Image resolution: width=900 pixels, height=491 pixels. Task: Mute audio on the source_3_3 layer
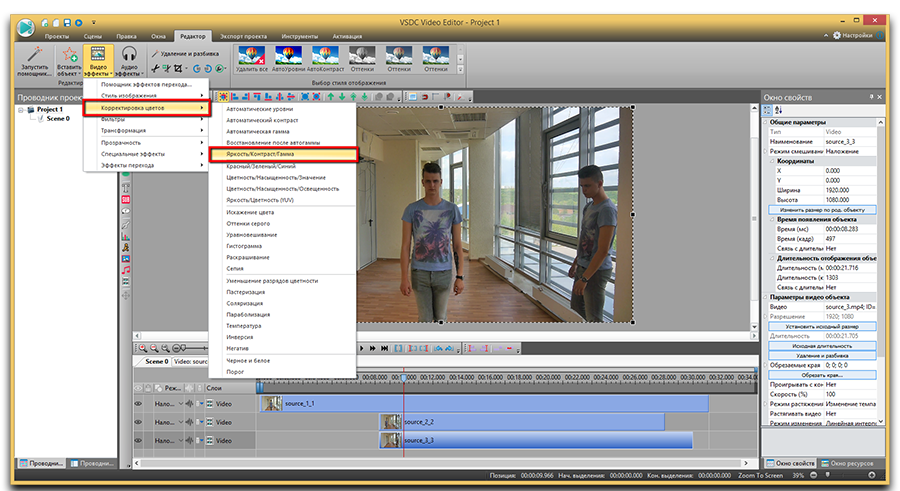click(x=189, y=440)
